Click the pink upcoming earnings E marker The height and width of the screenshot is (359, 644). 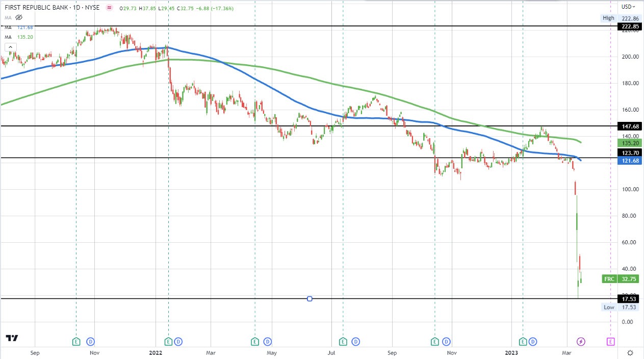point(611,341)
